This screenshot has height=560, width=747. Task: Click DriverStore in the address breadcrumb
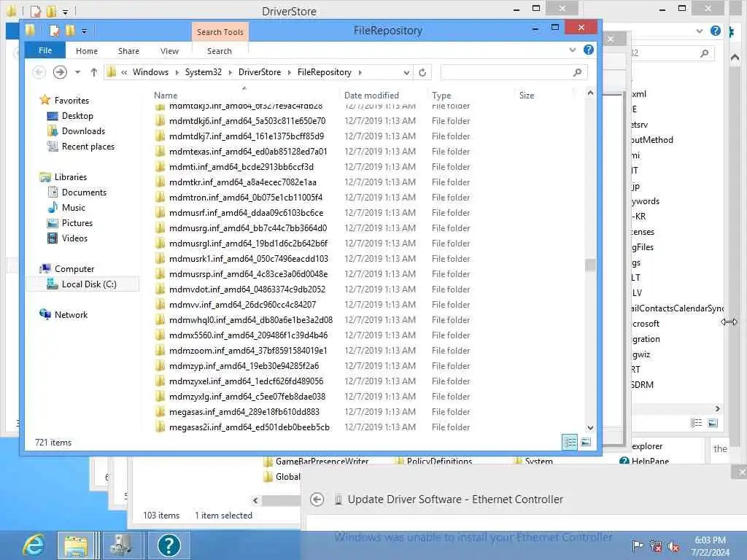coord(260,72)
